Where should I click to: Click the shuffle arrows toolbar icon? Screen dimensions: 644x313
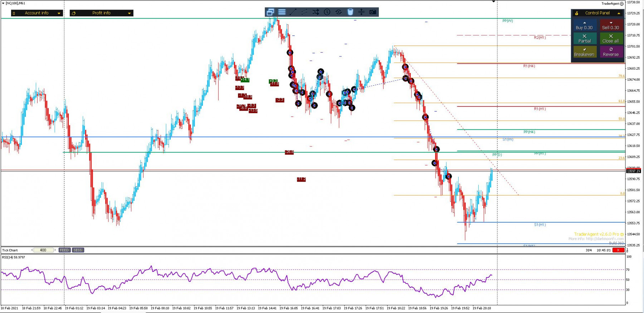pos(316,12)
